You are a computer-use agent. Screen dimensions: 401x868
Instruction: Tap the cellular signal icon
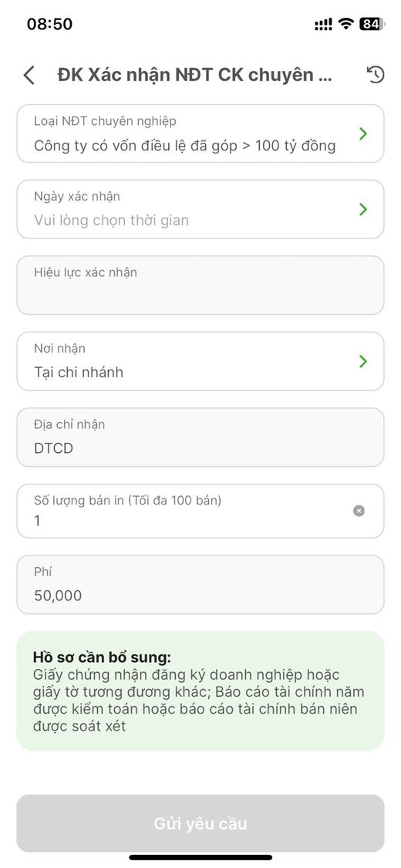(324, 24)
